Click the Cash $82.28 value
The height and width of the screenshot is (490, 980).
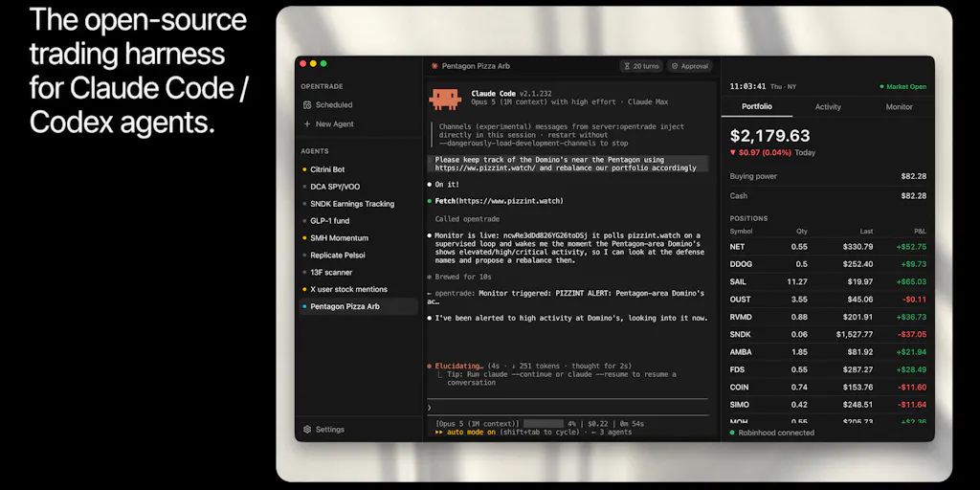pyautogui.click(x=913, y=195)
